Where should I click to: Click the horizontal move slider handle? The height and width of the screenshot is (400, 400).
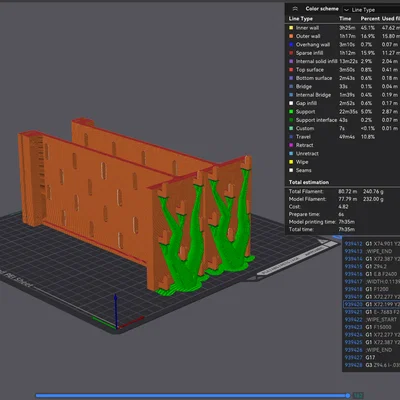coord(348,396)
